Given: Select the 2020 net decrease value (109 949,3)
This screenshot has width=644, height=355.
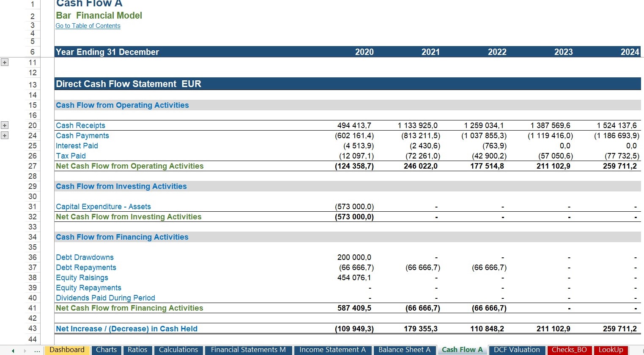Looking at the screenshot, I should [354, 329].
